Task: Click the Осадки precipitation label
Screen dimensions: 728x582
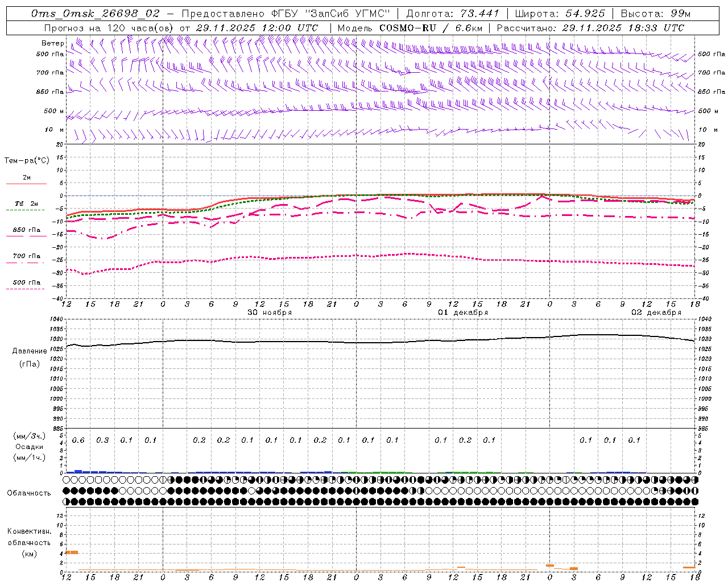Action: click(x=30, y=447)
